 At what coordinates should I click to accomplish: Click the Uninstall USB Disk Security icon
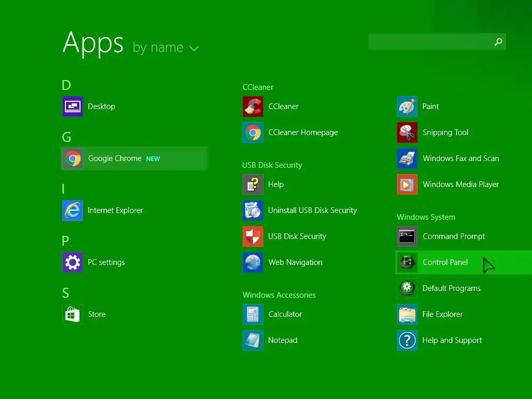tap(253, 210)
